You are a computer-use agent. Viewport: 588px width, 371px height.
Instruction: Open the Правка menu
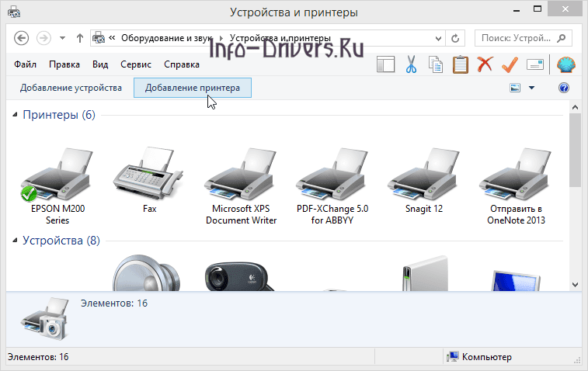[x=64, y=64]
